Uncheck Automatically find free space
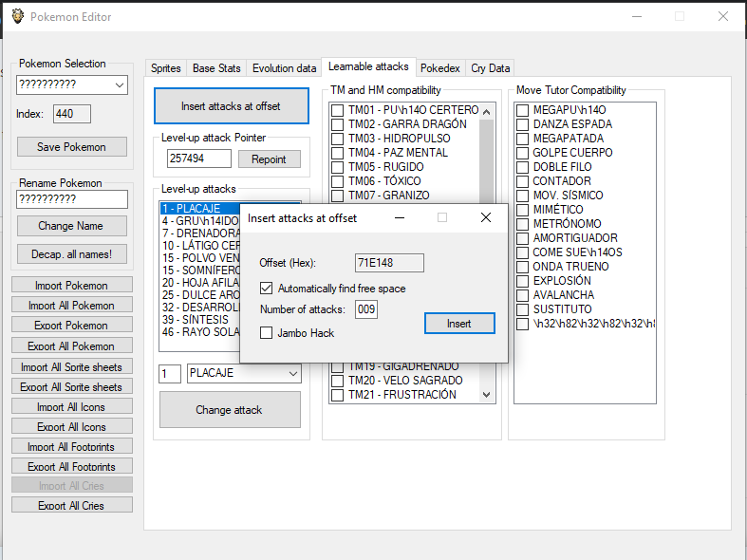The image size is (747, 560). click(x=267, y=288)
